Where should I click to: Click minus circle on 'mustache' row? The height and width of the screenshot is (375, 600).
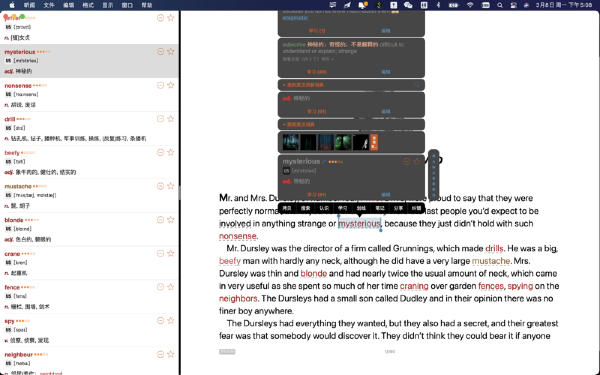[x=160, y=186]
